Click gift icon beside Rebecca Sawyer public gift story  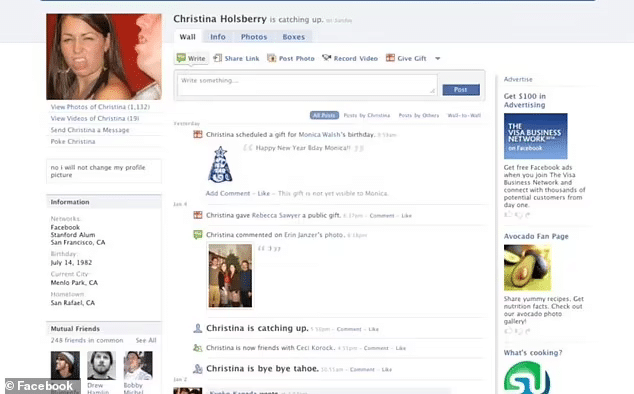pyautogui.click(x=198, y=215)
